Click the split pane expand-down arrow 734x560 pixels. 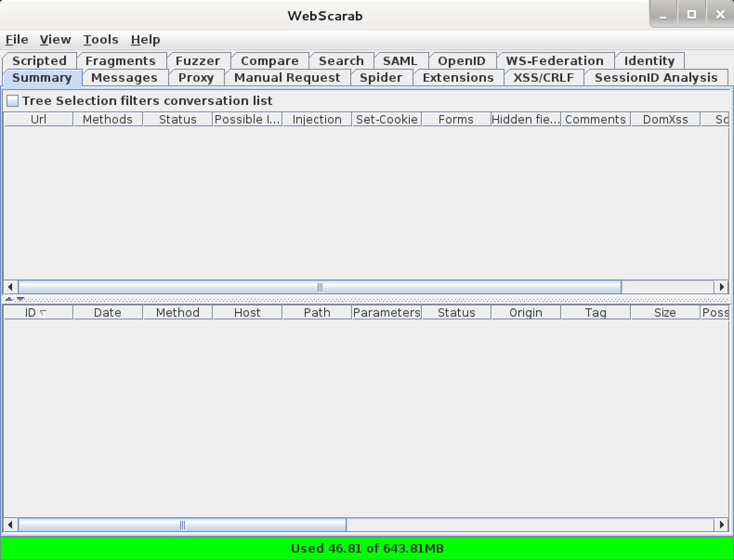pyautogui.click(x=20, y=300)
